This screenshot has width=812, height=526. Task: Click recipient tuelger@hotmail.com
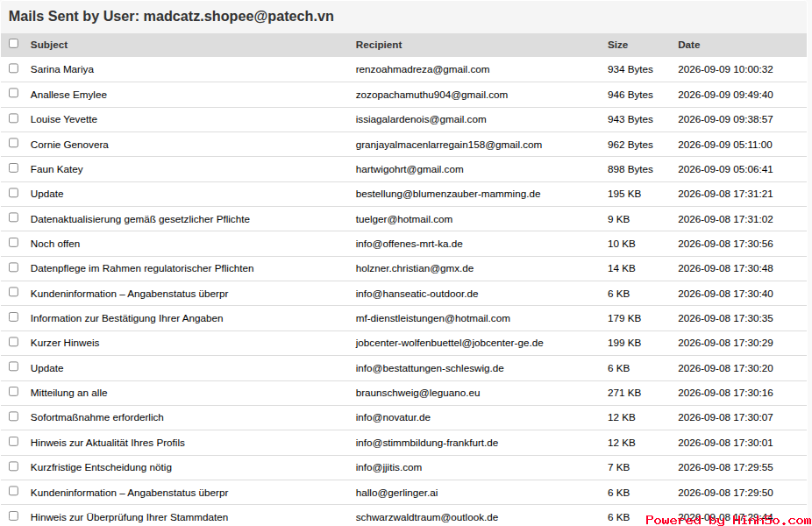click(x=404, y=219)
